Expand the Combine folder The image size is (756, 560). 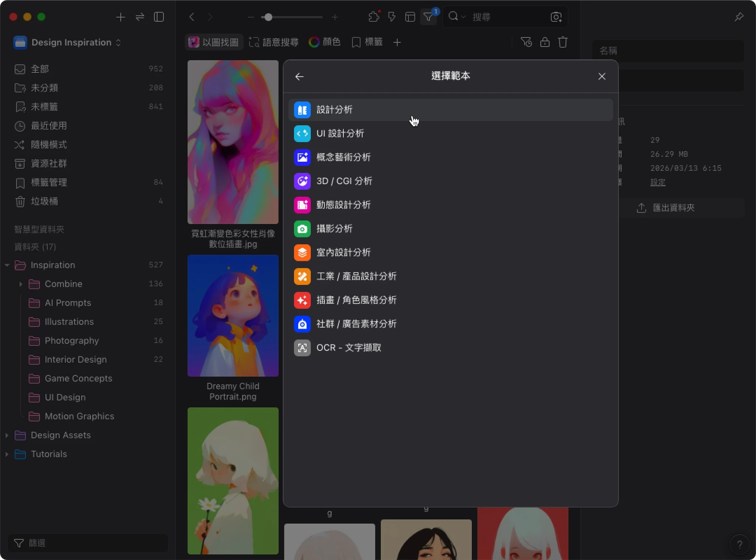[x=21, y=284]
